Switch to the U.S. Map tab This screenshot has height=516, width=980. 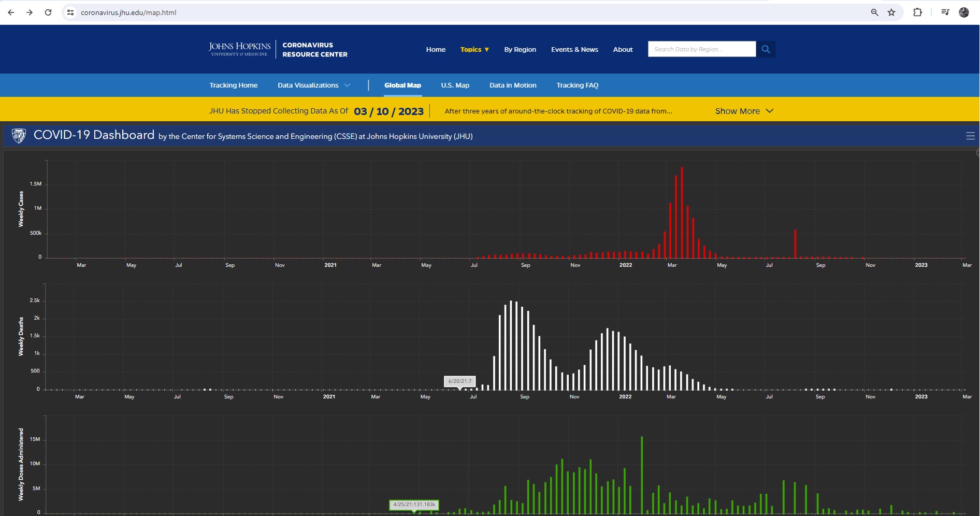click(455, 85)
